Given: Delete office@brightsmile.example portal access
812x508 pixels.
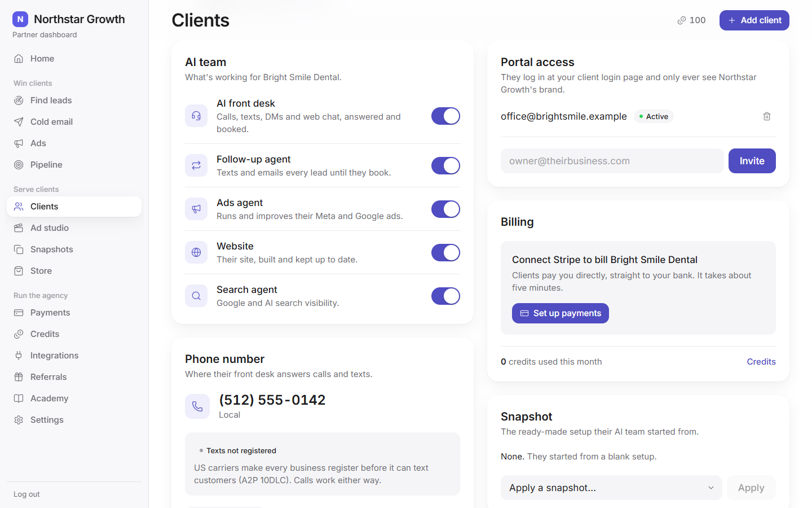Looking at the screenshot, I should (x=767, y=116).
